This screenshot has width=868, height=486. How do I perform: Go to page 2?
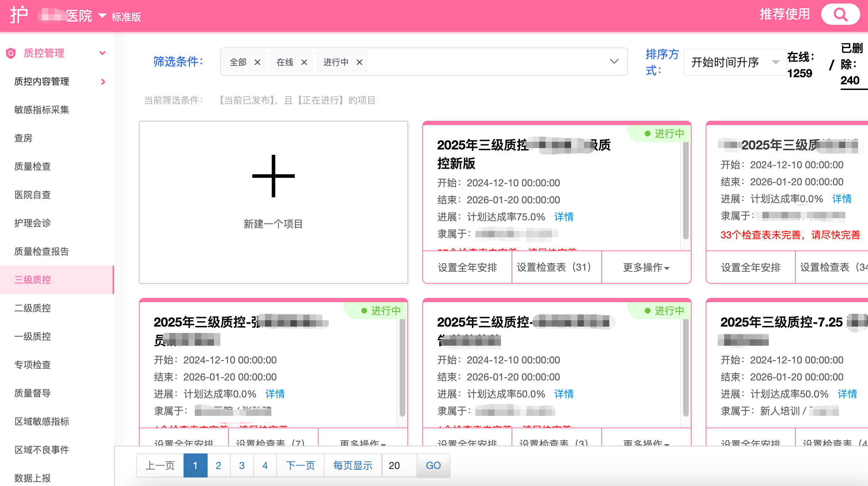pos(219,465)
